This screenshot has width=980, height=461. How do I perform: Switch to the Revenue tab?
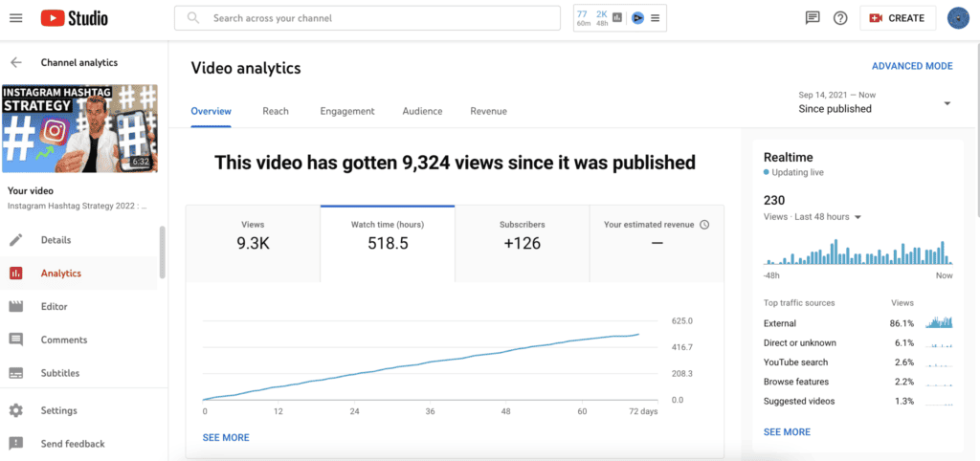coord(489,111)
